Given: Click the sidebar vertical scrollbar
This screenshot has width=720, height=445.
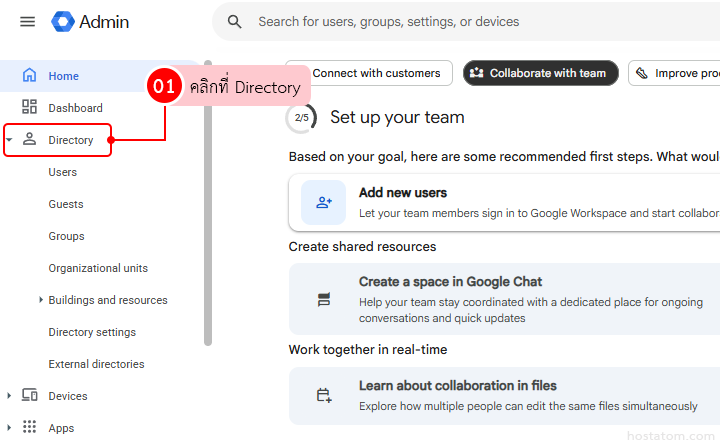Looking at the screenshot, I should (x=208, y=203).
